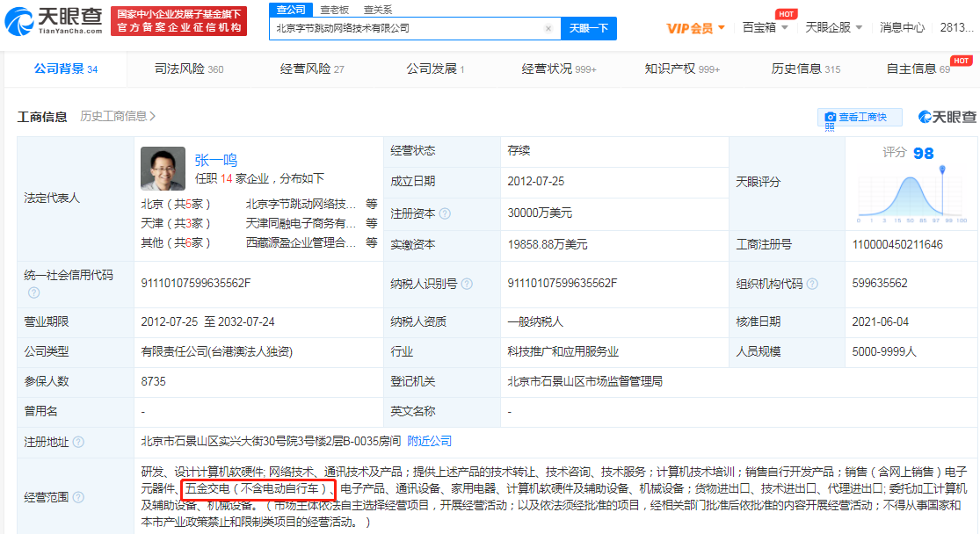The height and width of the screenshot is (534, 980).
Task: Click the 北京（共5家） region entry
Action: point(176,205)
